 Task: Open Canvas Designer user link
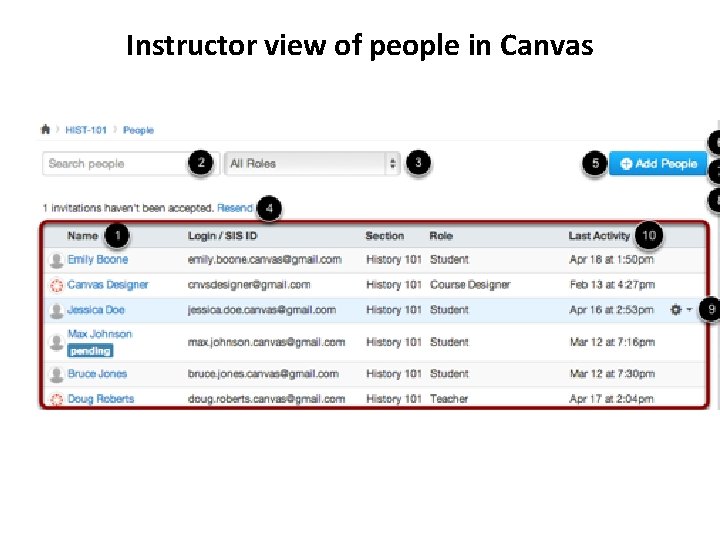pos(108,285)
